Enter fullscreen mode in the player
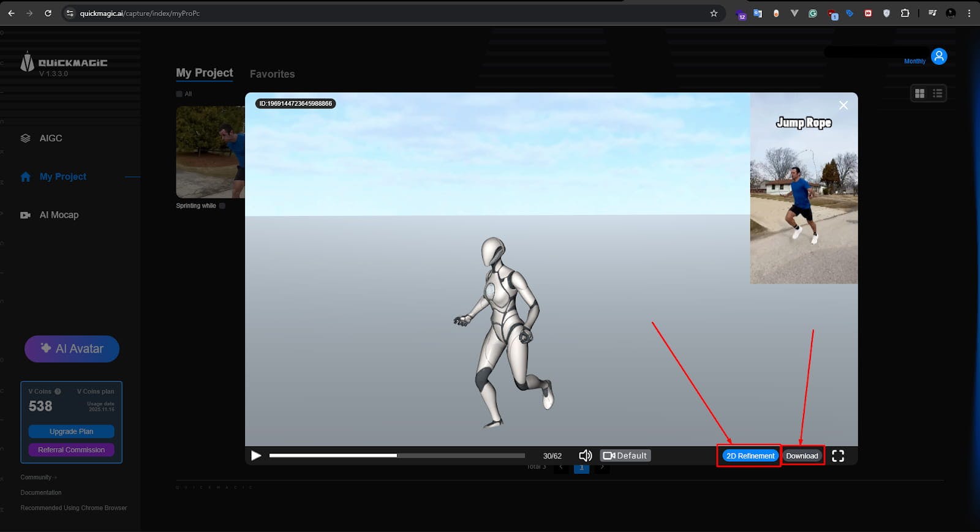Image resolution: width=980 pixels, height=532 pixels. coord(838,456)
